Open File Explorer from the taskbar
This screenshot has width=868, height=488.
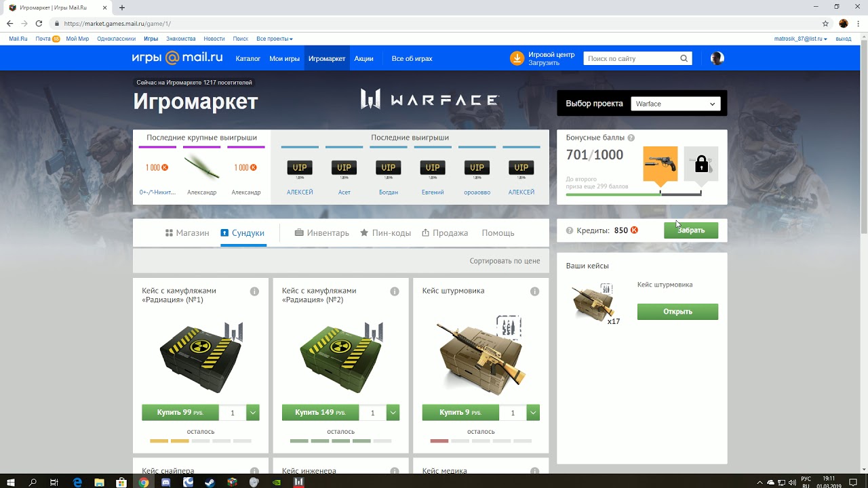tap(100, 482)
